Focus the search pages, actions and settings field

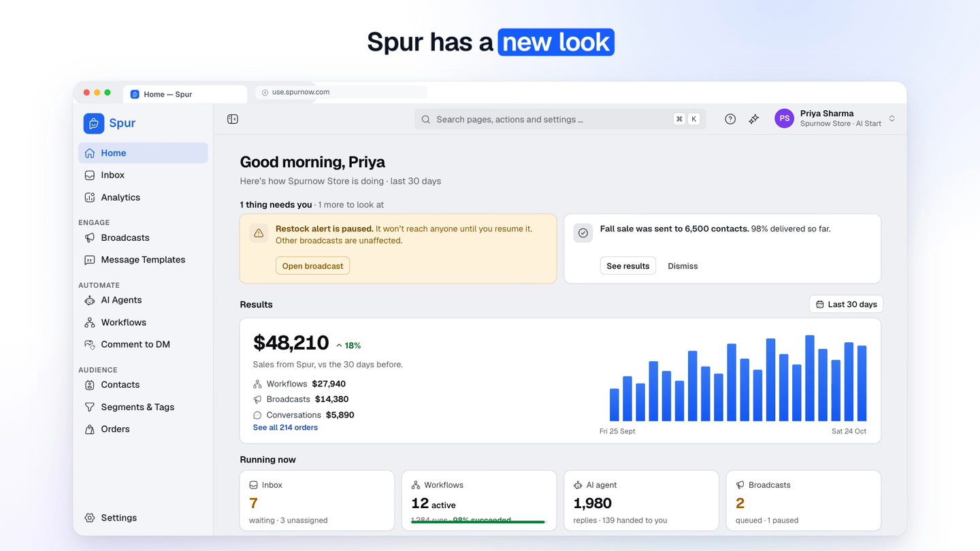click(560, 119)
